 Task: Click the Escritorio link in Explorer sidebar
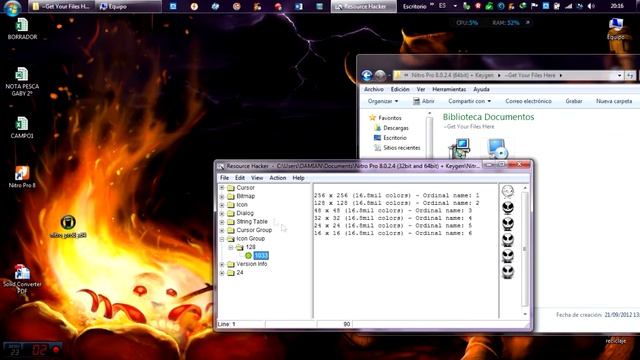(x=395, y=138)
